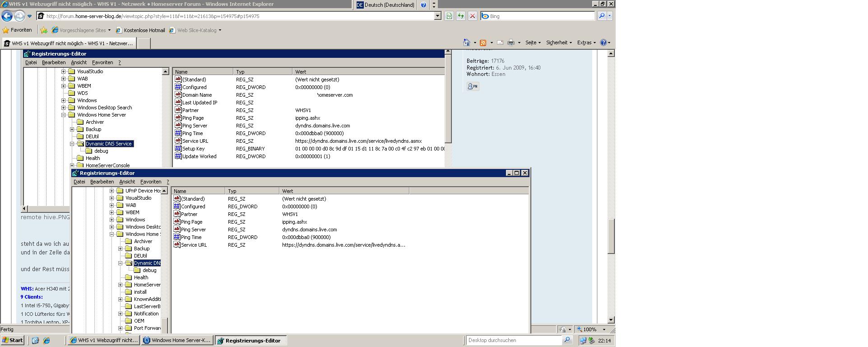Click the Internet Explorer quick launch icon

46,340
